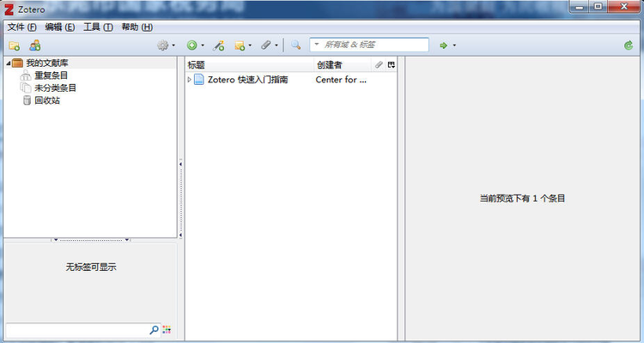This screenshot has width=644, height=343.
Task: Open the 帮助 (H) menu
Action: [137, 27]
